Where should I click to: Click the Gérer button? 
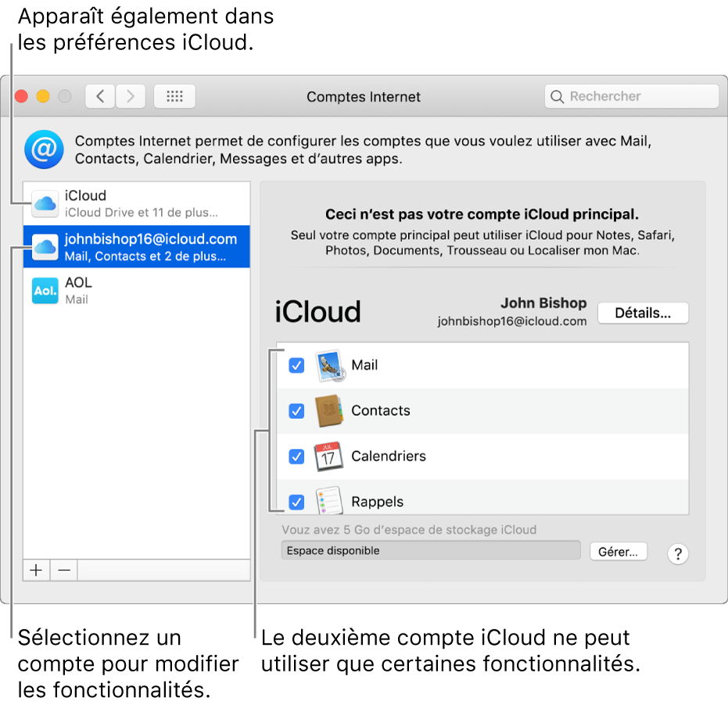618,550
